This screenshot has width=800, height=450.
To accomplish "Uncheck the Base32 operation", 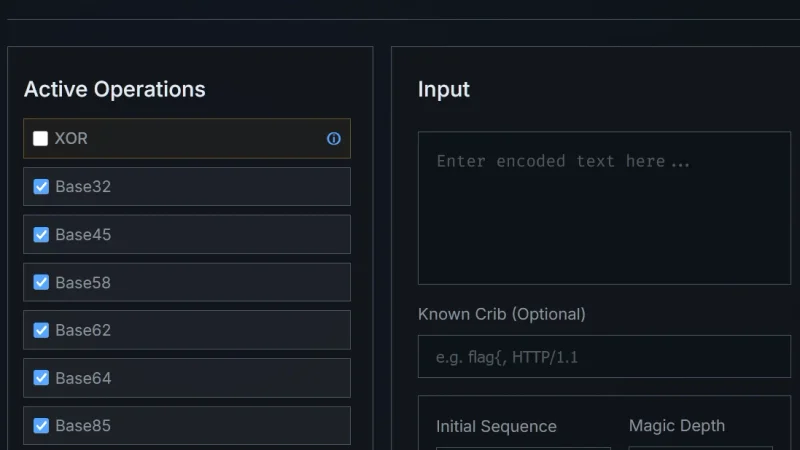I will 41,186.
